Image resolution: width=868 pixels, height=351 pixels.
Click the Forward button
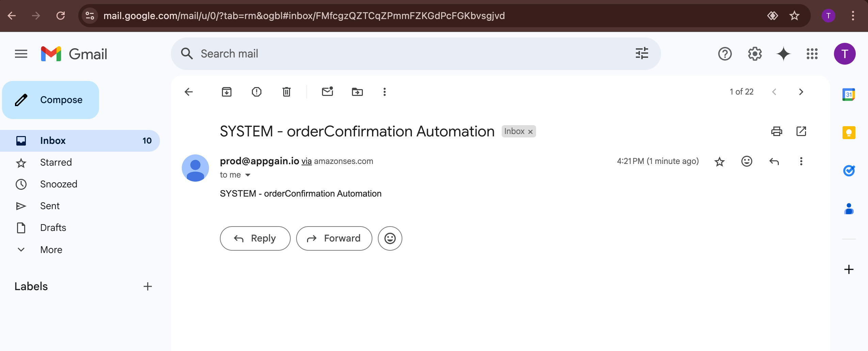pos(334,238)
